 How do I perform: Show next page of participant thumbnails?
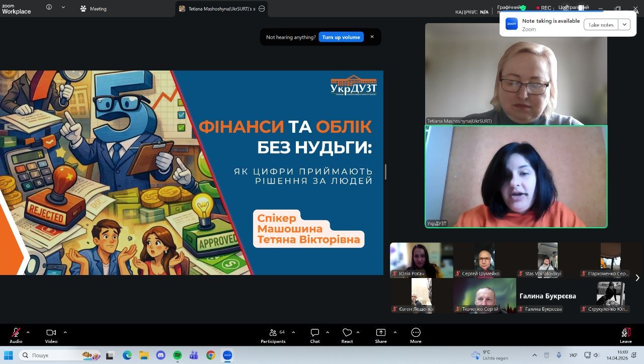point(637,278)
